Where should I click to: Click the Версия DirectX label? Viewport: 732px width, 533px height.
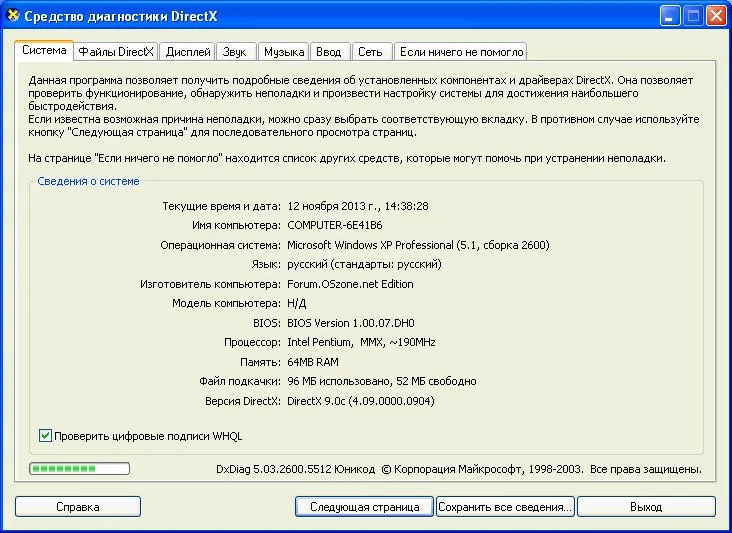pyautogui.click(x=243, y=401)
